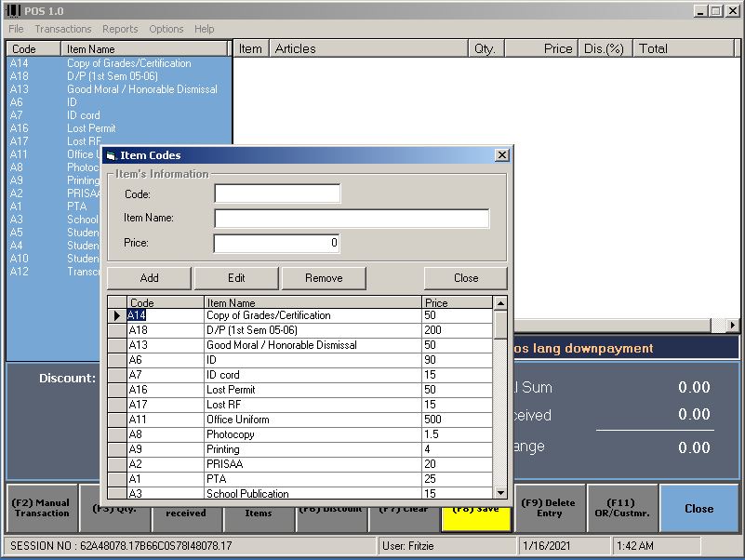This screenshot has height=560, width=745.
Task: Click the F2 Manual Transaction button
Action: (x=42, y=508)
